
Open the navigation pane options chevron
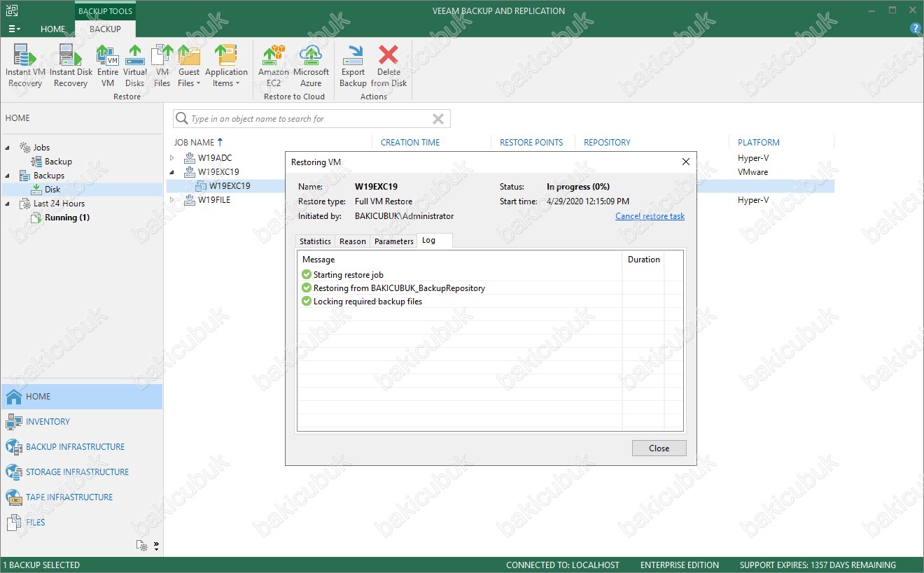tap(156, 546)
